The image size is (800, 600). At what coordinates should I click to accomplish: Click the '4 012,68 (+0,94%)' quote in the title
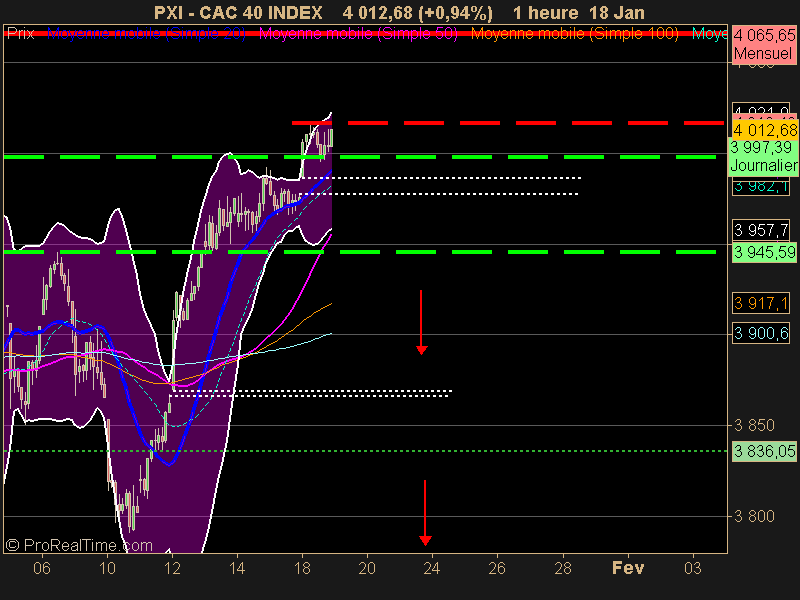pos(418,13)
